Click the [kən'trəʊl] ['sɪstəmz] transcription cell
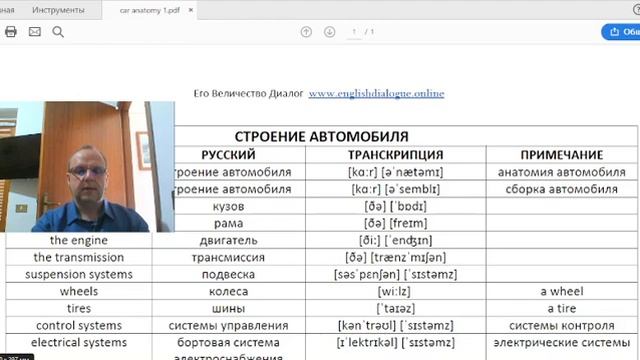The image size is (640, 360). point(396,325)
